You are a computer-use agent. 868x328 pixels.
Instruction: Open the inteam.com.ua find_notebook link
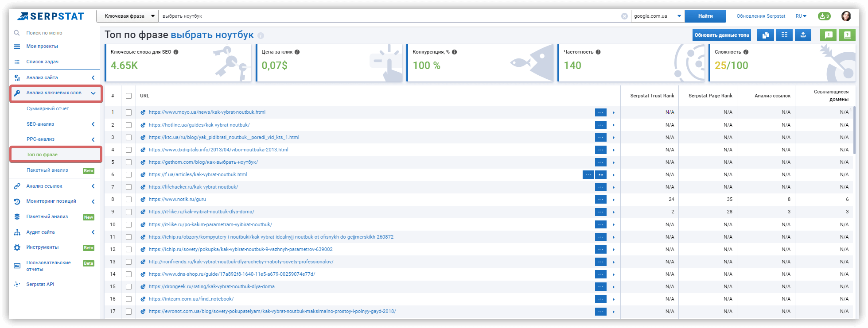191,299
